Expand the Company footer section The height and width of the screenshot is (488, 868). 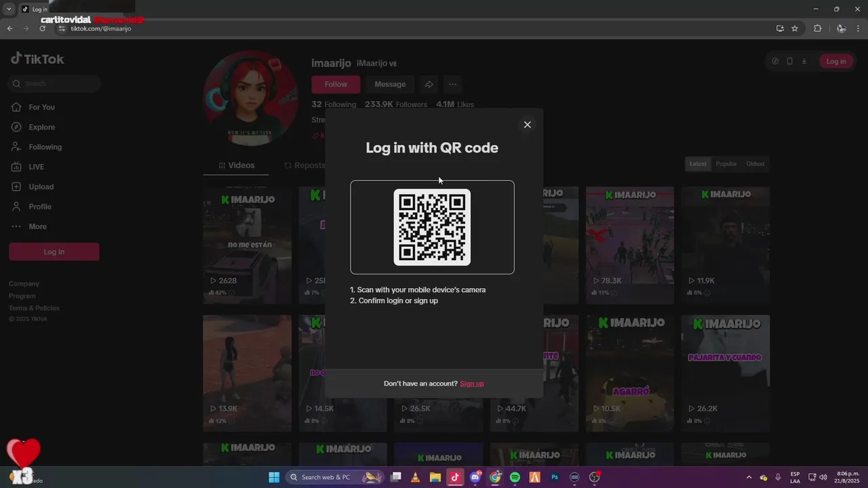[x=24, y=283]
